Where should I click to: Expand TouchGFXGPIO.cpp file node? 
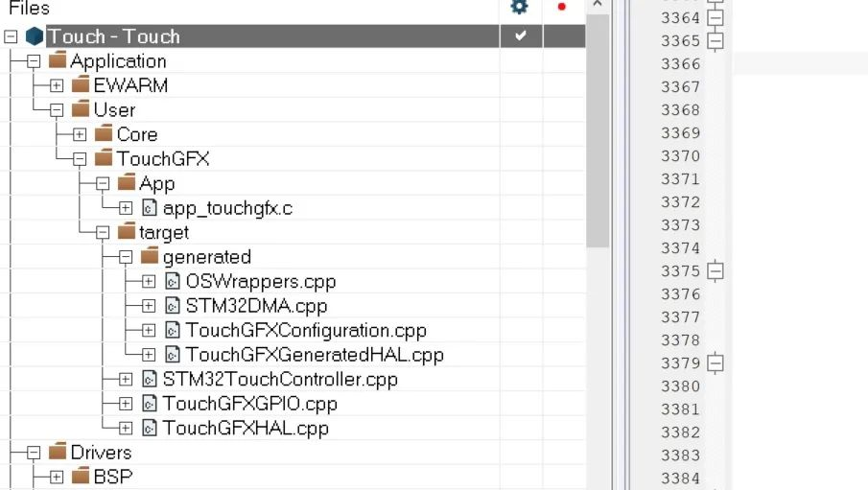click(x=126, y=404)
